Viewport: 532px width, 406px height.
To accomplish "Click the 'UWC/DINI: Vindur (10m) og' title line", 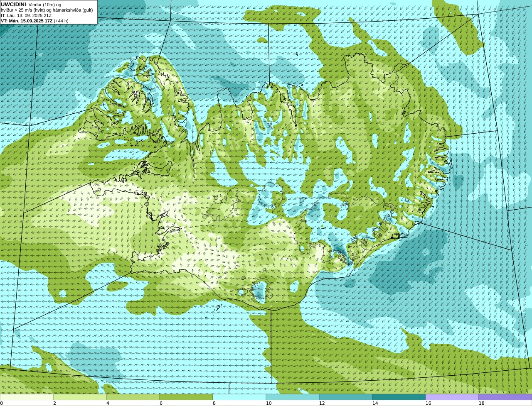I will pos(31,5).
